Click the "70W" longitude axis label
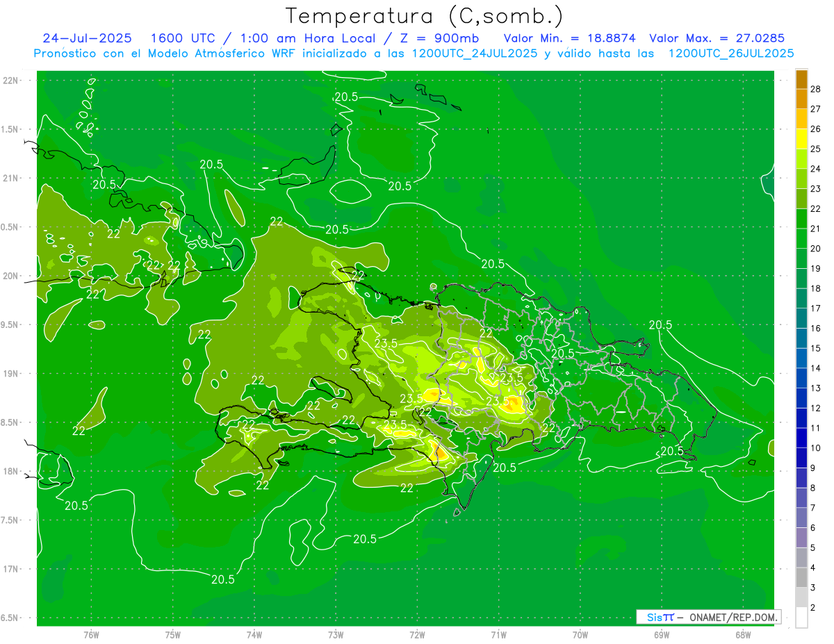834x644 pixels. click(x=580, y=634)
